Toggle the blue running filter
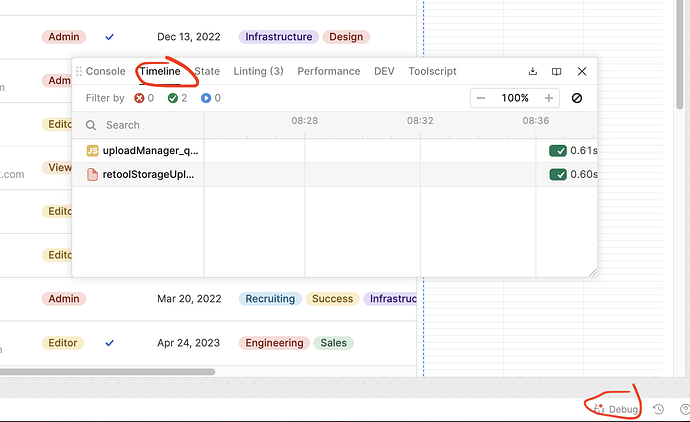The height and width of the screenshot is (422, 690). click(206, 98)
